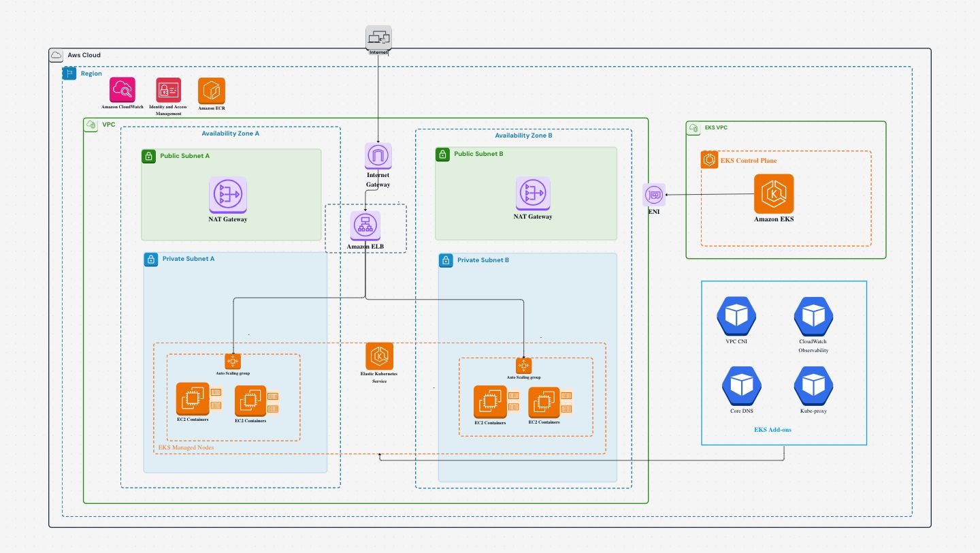Click the "Private Subnet A" label text

(x=189, y=259)
